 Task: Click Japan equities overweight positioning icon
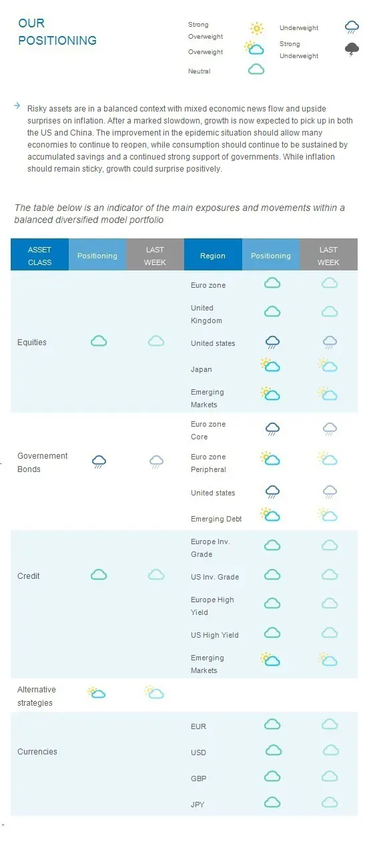click(270, 365)
